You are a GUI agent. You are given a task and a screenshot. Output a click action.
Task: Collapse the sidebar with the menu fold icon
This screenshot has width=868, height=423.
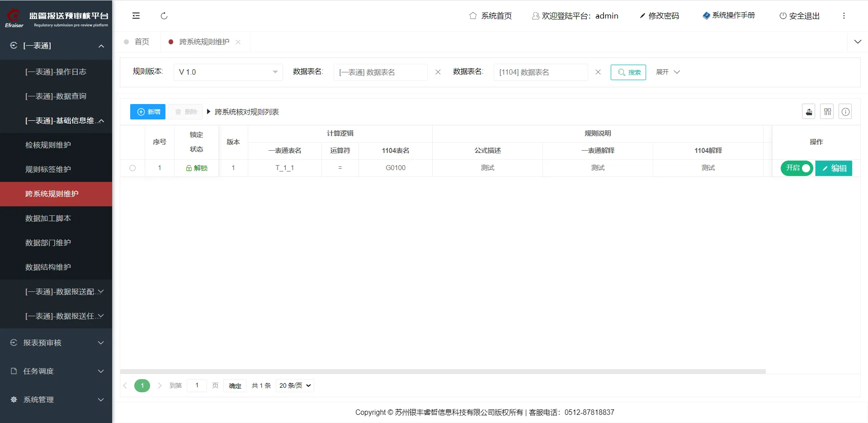136,16
